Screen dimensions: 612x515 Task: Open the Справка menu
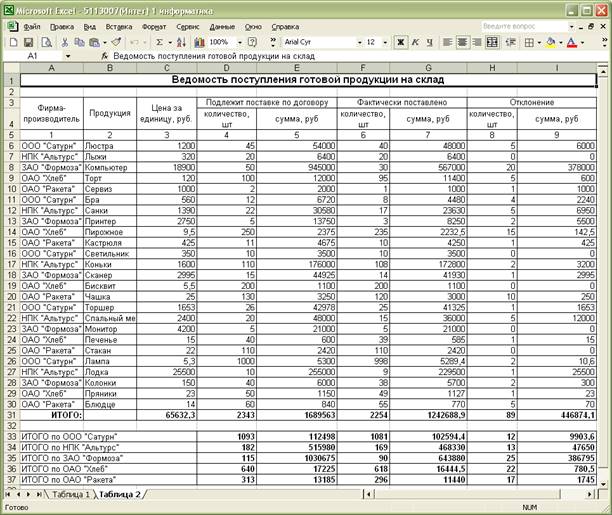[285, 27]
